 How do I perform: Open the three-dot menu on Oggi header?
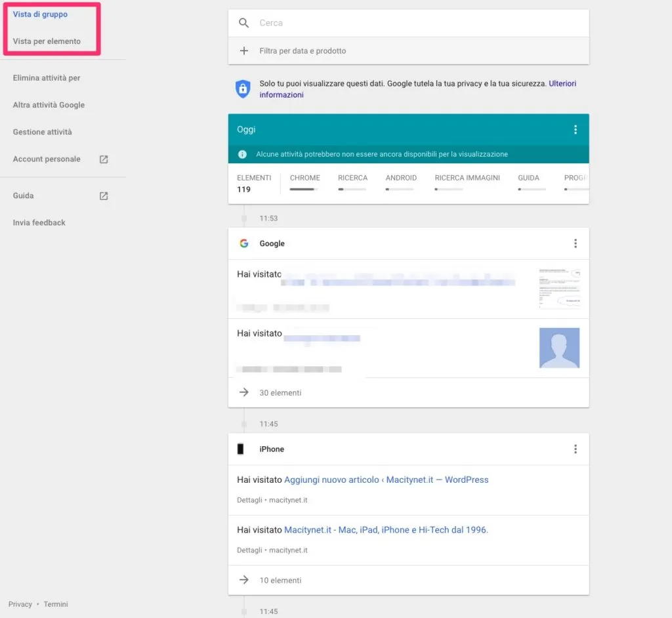tap(575, 129)
